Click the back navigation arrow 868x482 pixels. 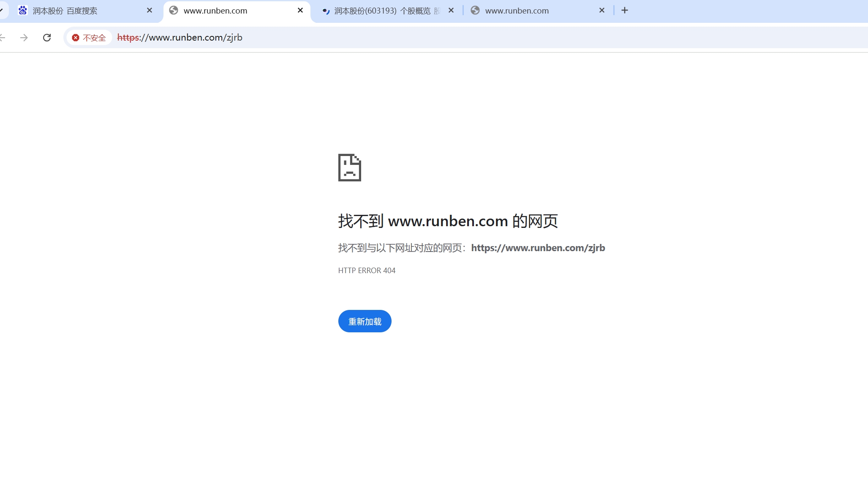[3, 38]
